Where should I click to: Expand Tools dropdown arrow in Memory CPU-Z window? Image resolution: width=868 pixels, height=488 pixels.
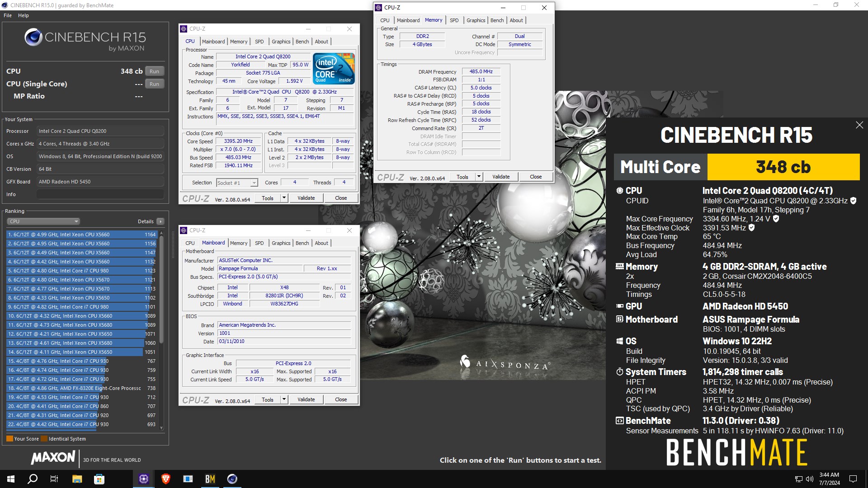479,177
